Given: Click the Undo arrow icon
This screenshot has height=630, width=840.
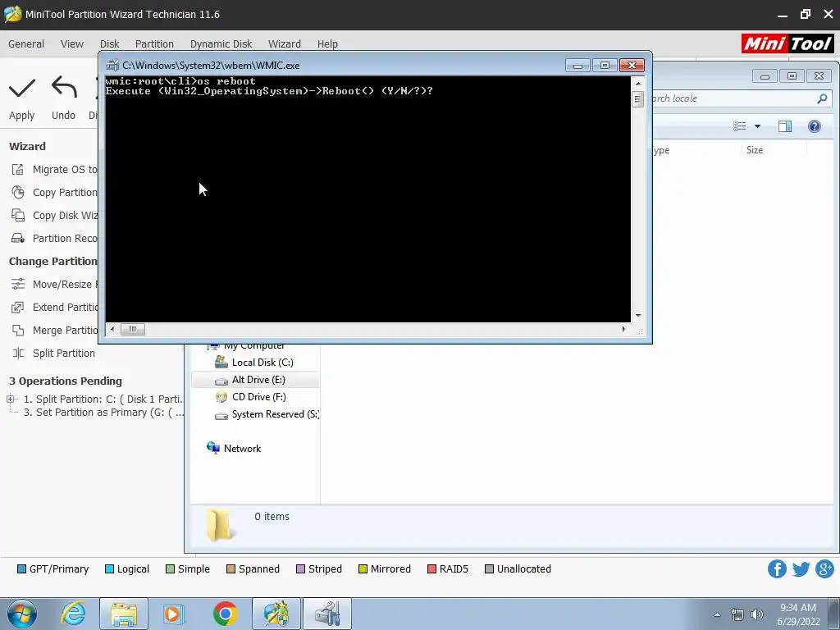Looking at the screenshot, I should pos(64,87).
